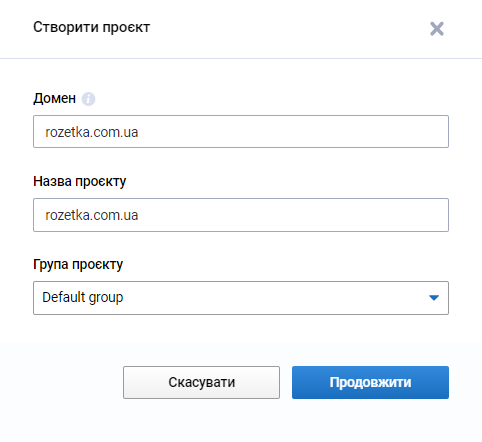Viewport: 482px width, 442px height.
Task: Click the Назва проєкту label text
Action: [80, 182]
